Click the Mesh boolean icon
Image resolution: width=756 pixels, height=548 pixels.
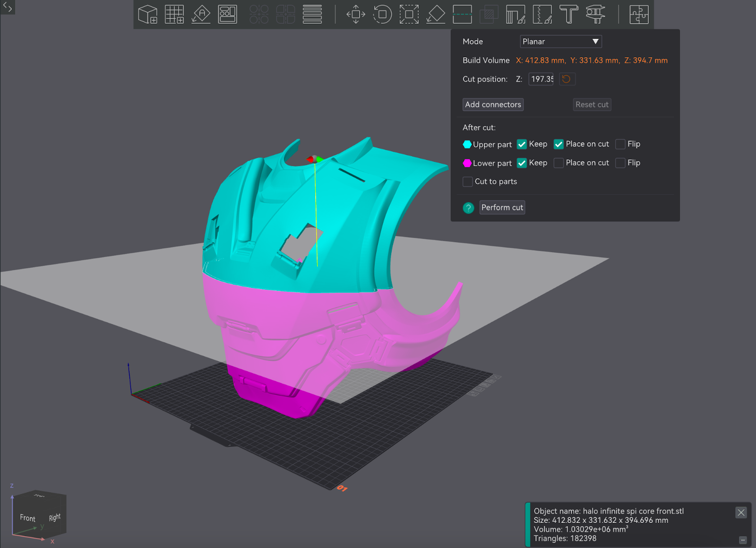point(489,14)
